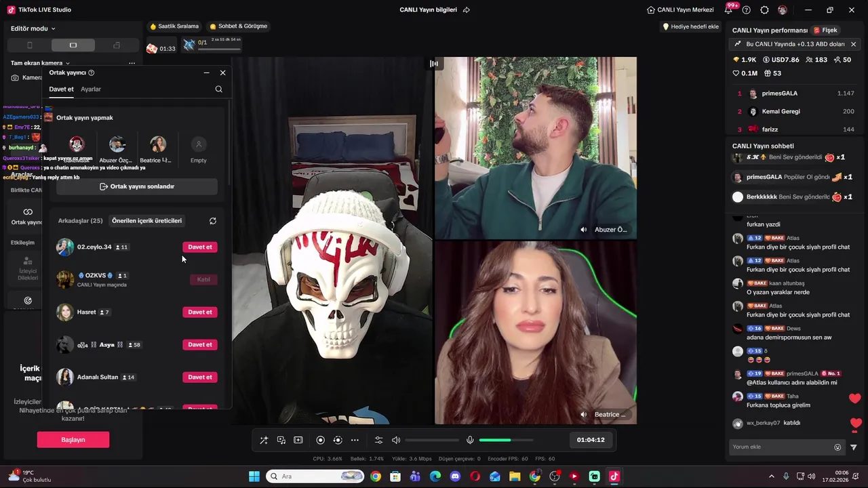The height and width of the screenshot is (488, 868).
Task: Adjust the green microphone level slider
Action: pos(506,440)
